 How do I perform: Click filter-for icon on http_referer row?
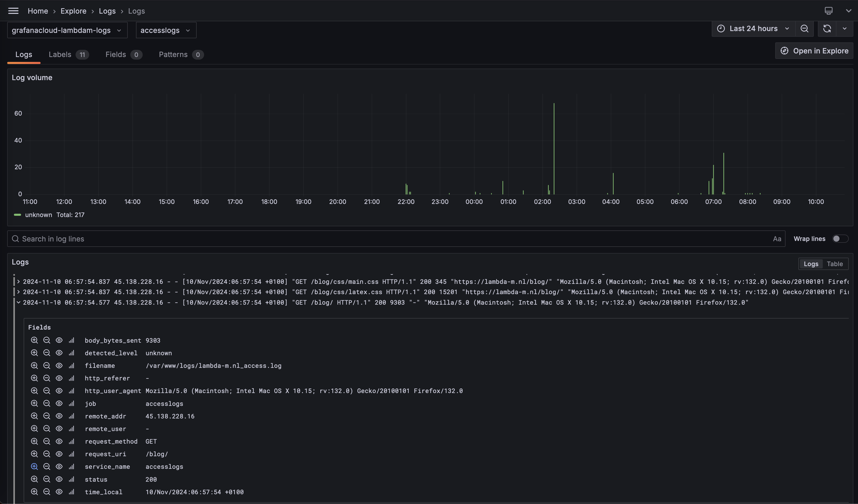[x=34, y=378]
